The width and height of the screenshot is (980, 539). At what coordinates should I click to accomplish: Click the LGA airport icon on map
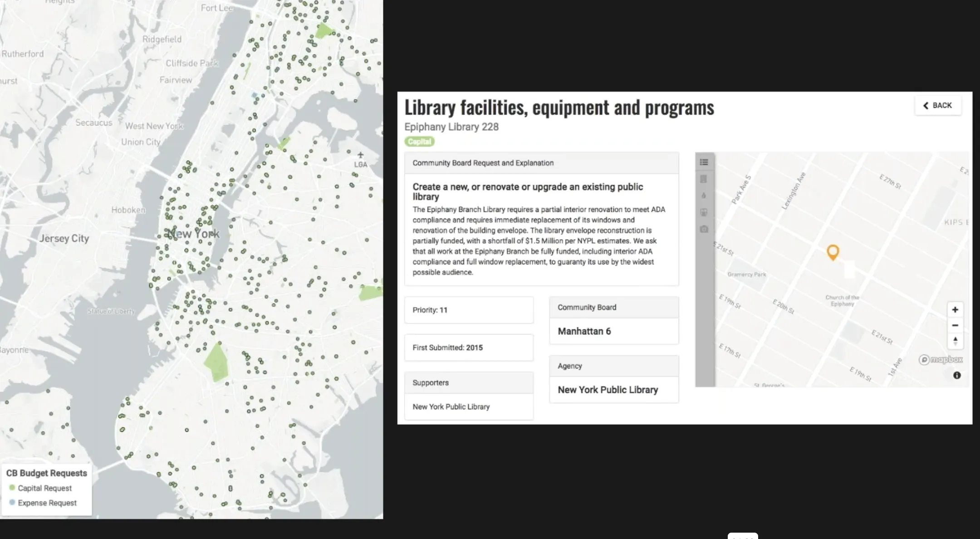[x=360, y=155]
